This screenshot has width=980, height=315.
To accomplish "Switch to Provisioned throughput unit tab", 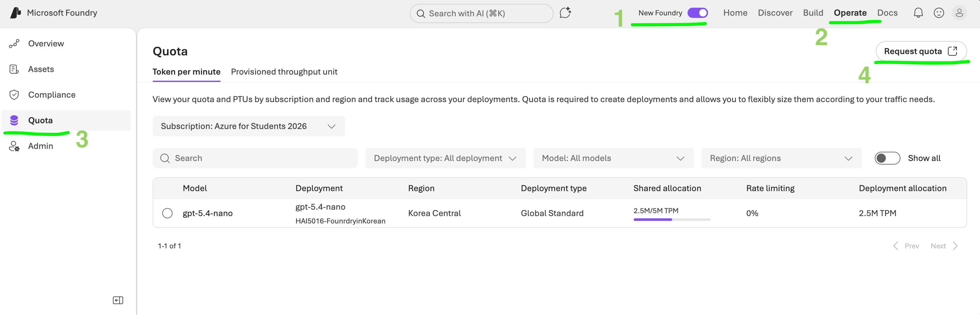I will click(x=284, y=72).
